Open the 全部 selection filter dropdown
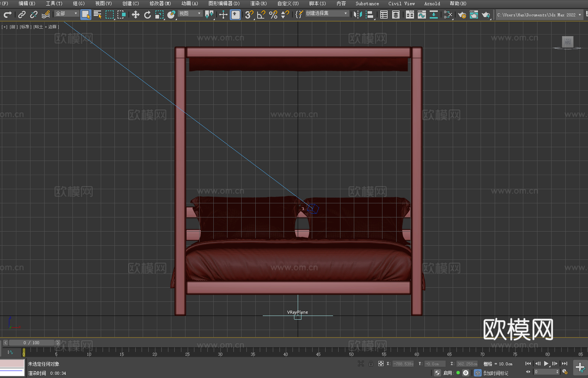 pos(67,13)
